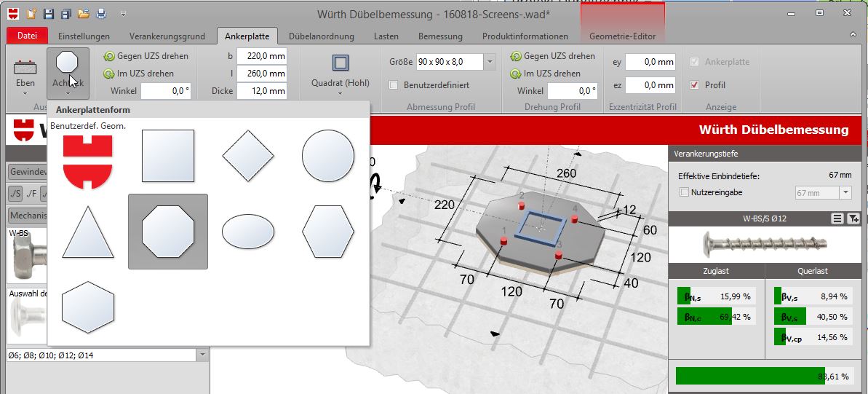Select the square anchor plate shape
This screenshot has width=868, height=394.
pos(168,156)
